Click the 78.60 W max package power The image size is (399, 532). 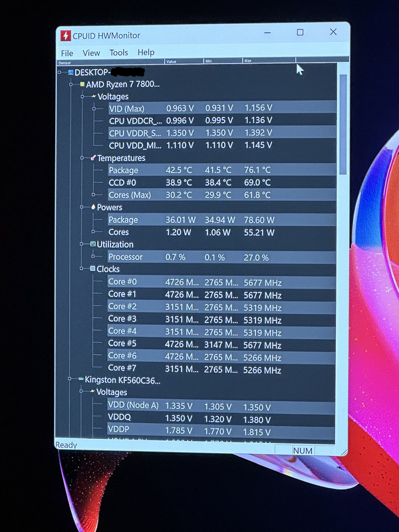[259, 220]
